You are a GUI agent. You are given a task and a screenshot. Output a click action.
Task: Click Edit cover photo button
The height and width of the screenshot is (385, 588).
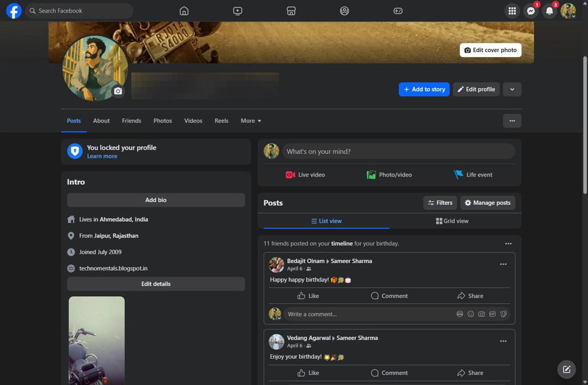(490, 50)
